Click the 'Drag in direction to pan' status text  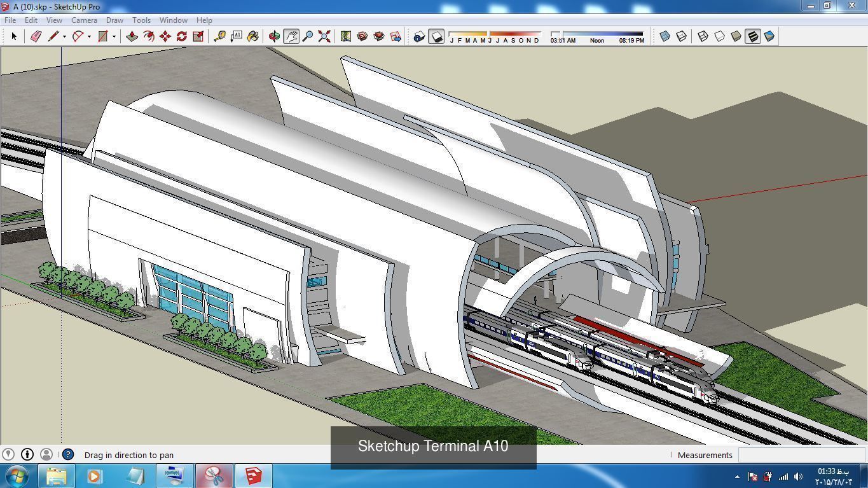pos(129,455)
